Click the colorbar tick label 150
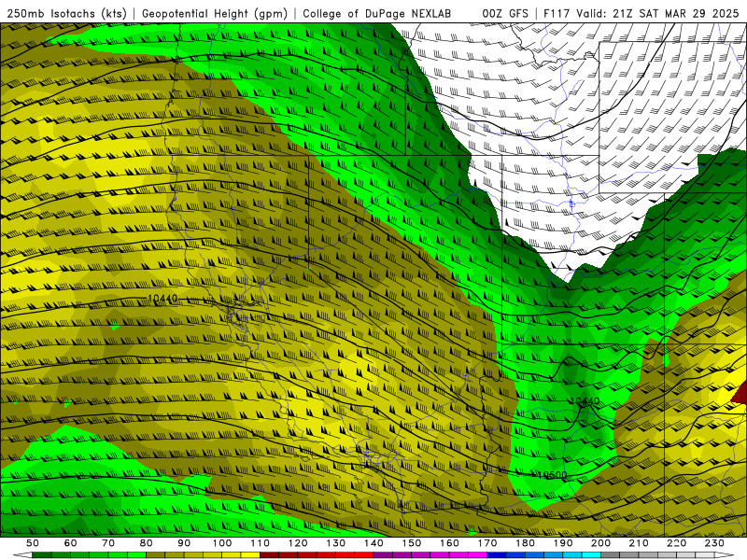This screenshot has width=747, height=560. tap(412, 543)
